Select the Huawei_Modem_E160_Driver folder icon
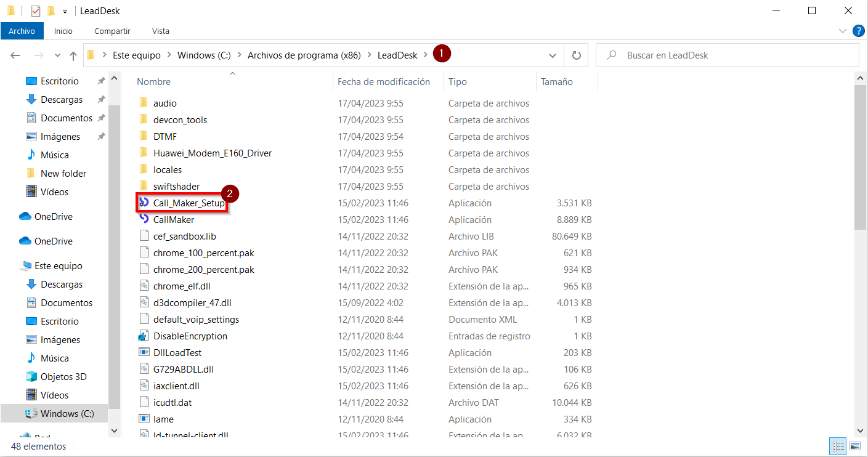Screen dimensions: 868x457 click(x=144, y=153)
